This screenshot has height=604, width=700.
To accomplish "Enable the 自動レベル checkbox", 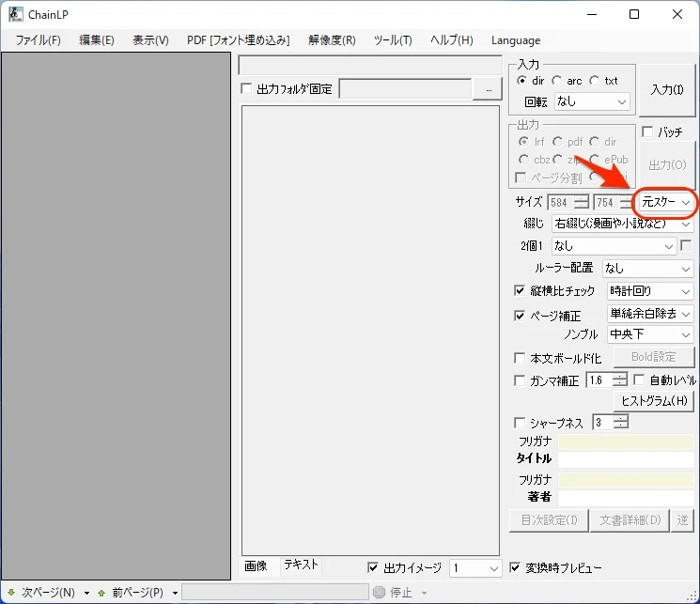I will [x=639, y=379].
